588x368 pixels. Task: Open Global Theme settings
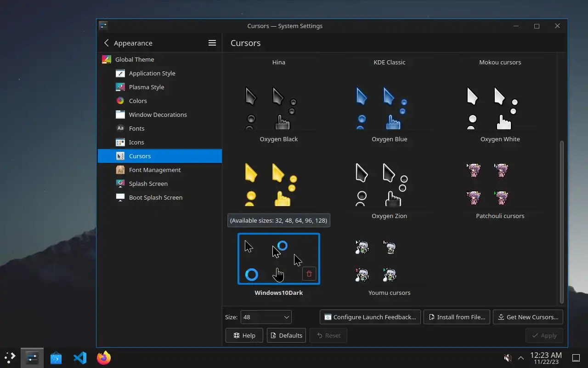click(160, 59)
